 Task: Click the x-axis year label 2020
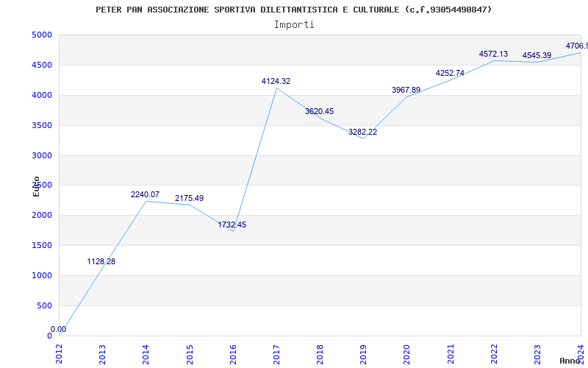[x=407, y=354]
